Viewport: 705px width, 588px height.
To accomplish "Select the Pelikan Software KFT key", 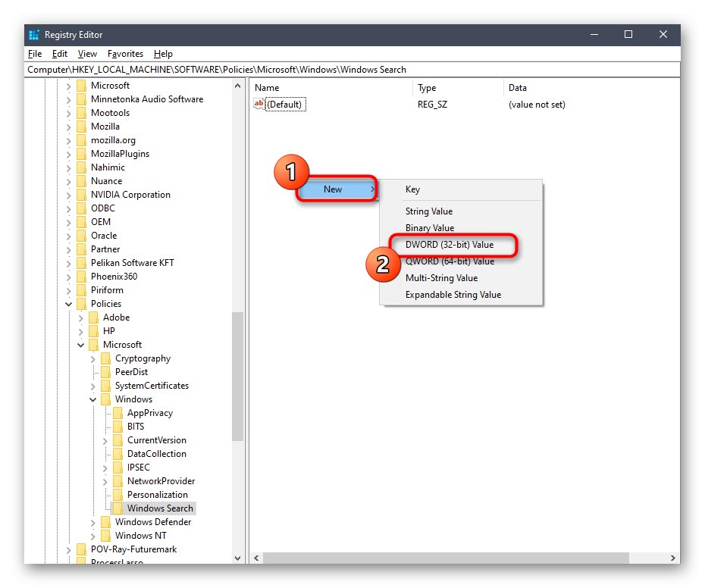I will click(x=132, y=263).
